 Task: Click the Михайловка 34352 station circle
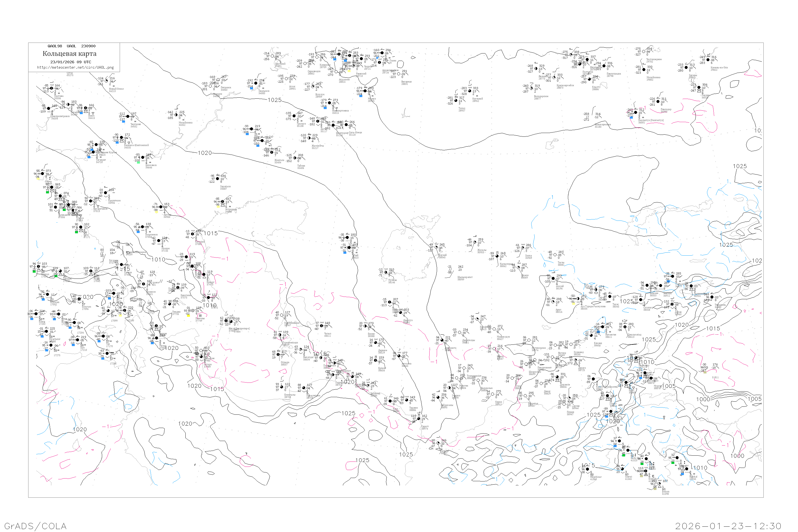(x=176, y=115)
